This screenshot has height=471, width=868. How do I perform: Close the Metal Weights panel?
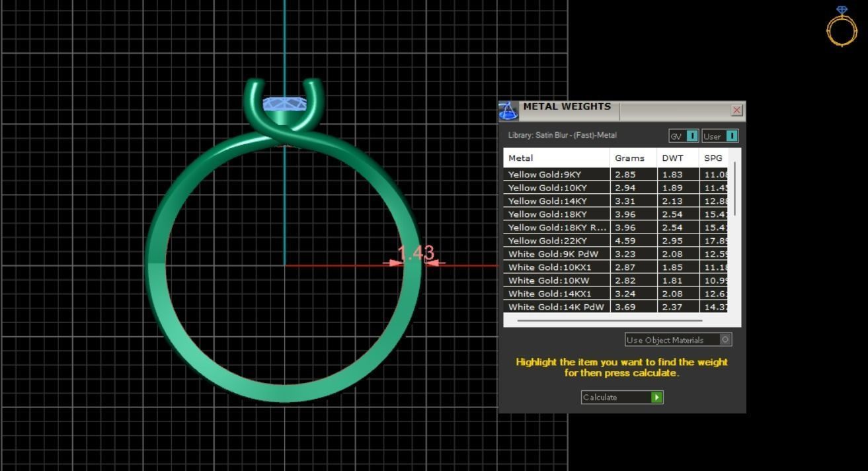736,110
